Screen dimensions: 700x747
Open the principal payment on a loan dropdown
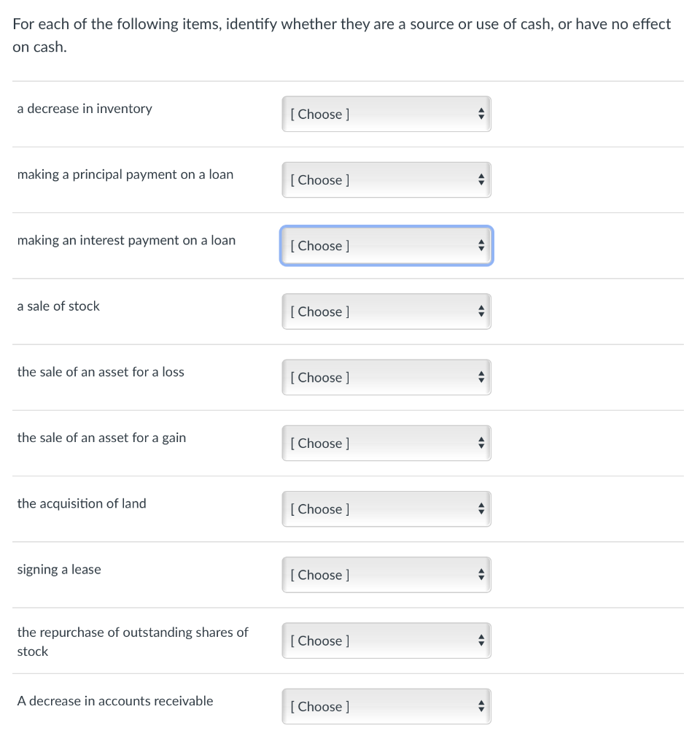coord(386,179)
